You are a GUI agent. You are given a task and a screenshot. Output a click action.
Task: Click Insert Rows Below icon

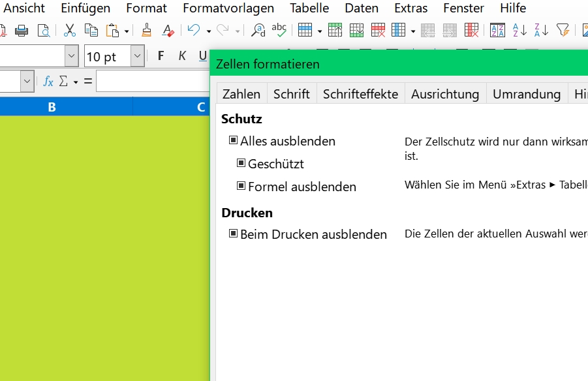pos(356,30)
